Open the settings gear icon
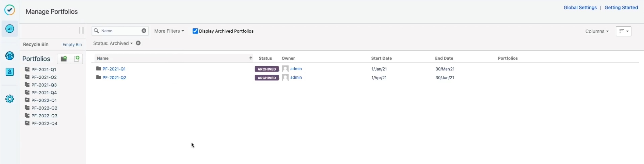The width and height of the screenshot is (644, 164). coord(10,99)
